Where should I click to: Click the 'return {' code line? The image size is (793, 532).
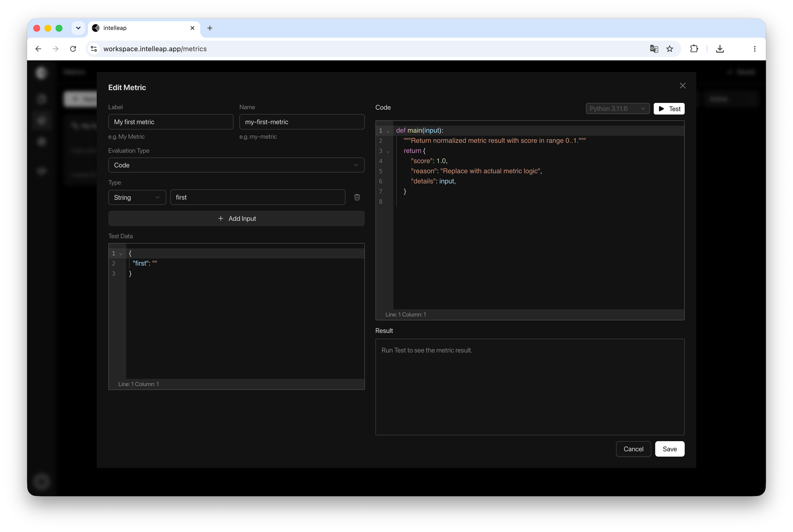coord(414,151)
